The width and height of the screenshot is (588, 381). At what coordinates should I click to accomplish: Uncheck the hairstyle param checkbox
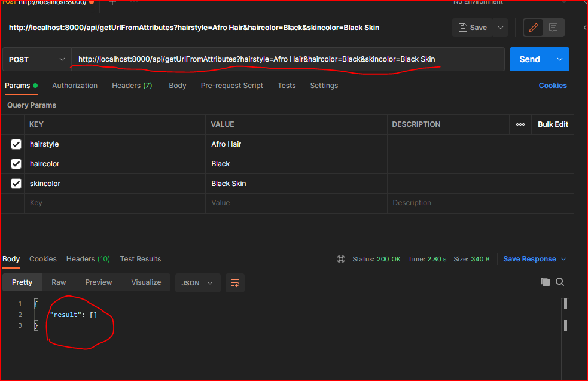pyautogui.click(x=16, y=144)
